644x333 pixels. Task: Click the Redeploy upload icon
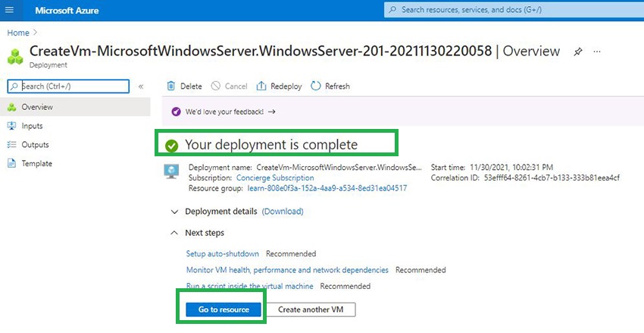[x=261, y=86]
